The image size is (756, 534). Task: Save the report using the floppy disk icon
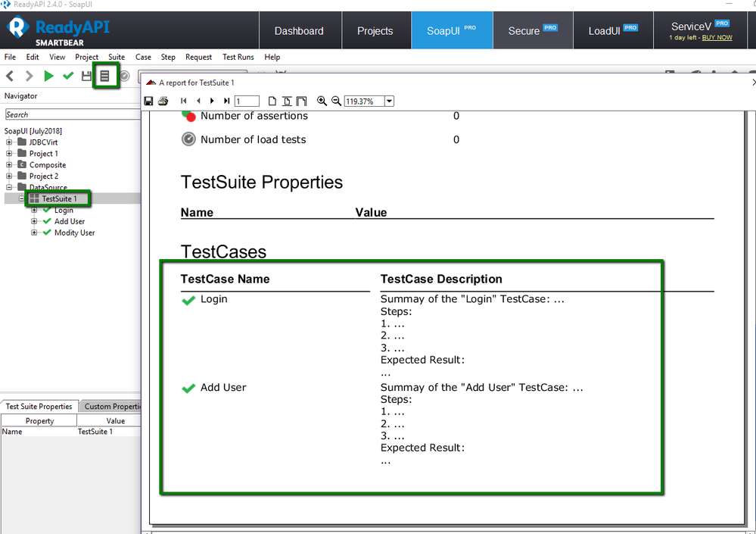tap(149, 101)
